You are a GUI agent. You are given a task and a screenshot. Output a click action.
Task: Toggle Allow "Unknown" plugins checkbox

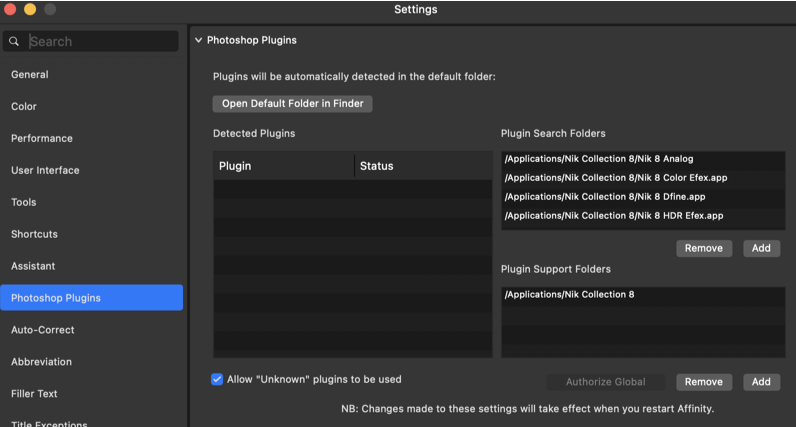click(x=217, y=380)
